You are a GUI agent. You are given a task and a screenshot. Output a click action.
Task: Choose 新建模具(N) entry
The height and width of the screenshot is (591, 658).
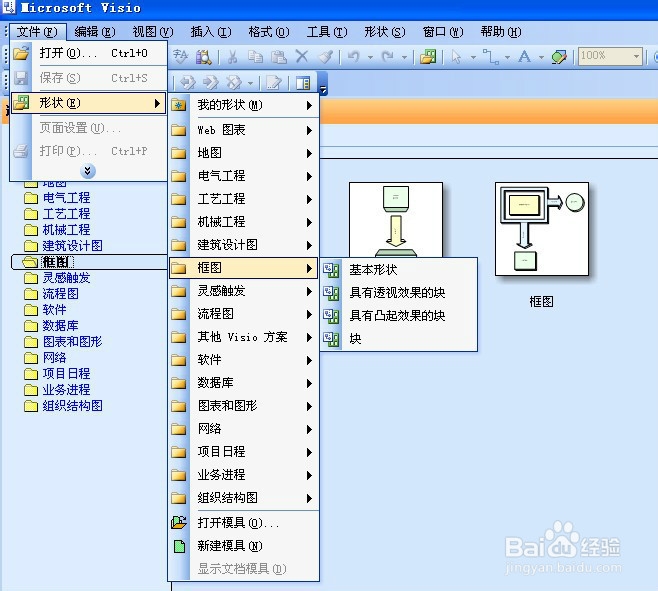244,546
